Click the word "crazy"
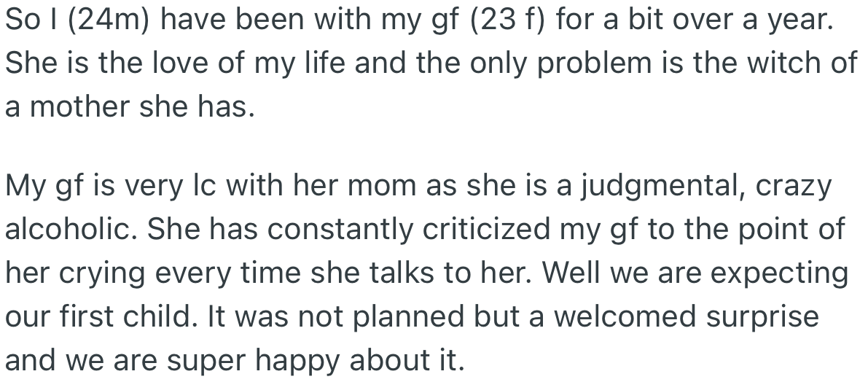868x382 pixels. (794, 187)
